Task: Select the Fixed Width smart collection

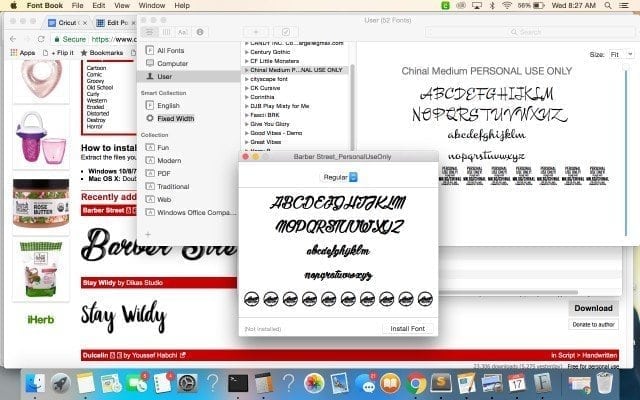Action: (x=176, y=118)
